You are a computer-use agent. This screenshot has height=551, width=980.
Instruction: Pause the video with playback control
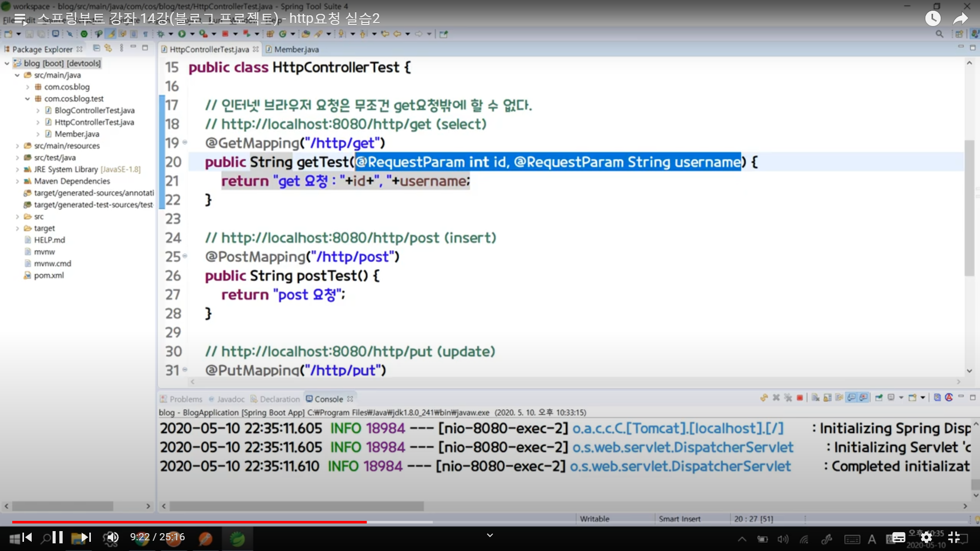coord(57,537)
